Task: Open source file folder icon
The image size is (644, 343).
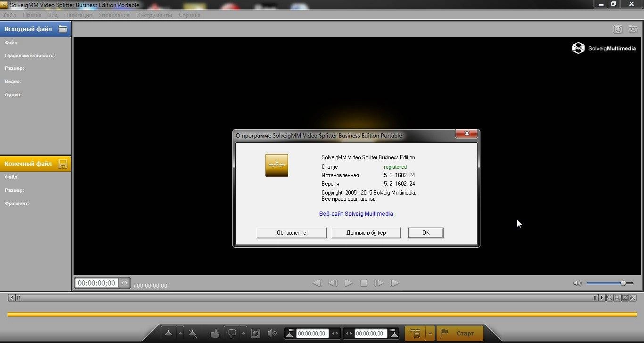Action: point(63,29)
